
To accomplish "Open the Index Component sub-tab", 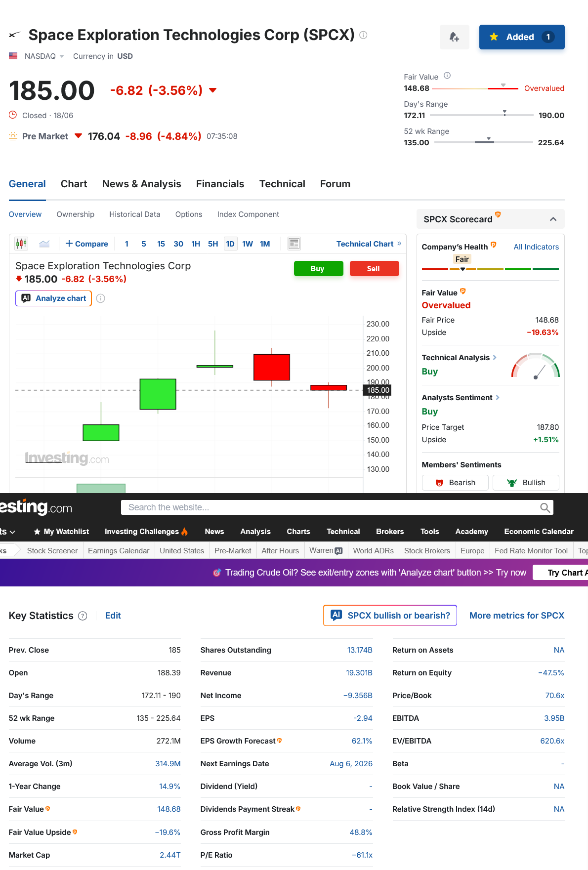I will (x=248, y=214).
